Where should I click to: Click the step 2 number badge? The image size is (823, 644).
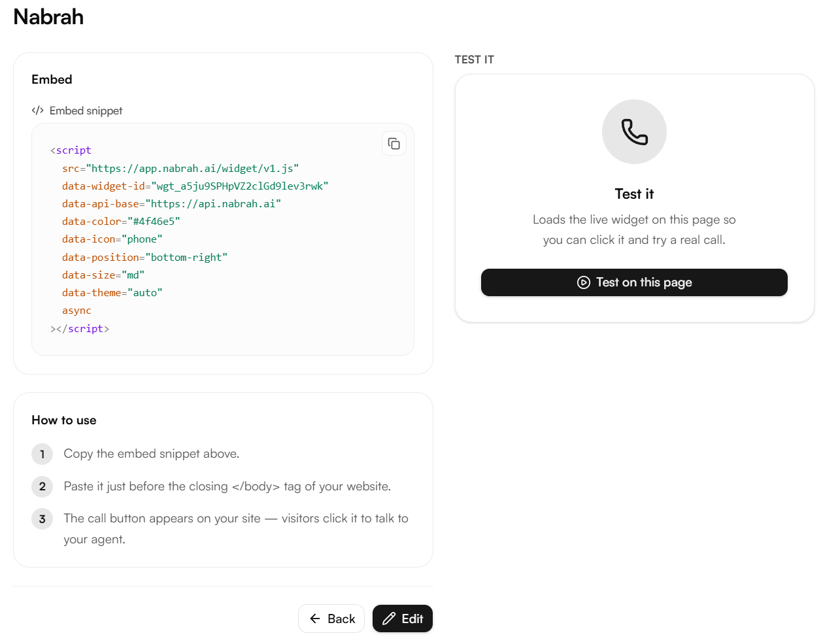(42, 486)
